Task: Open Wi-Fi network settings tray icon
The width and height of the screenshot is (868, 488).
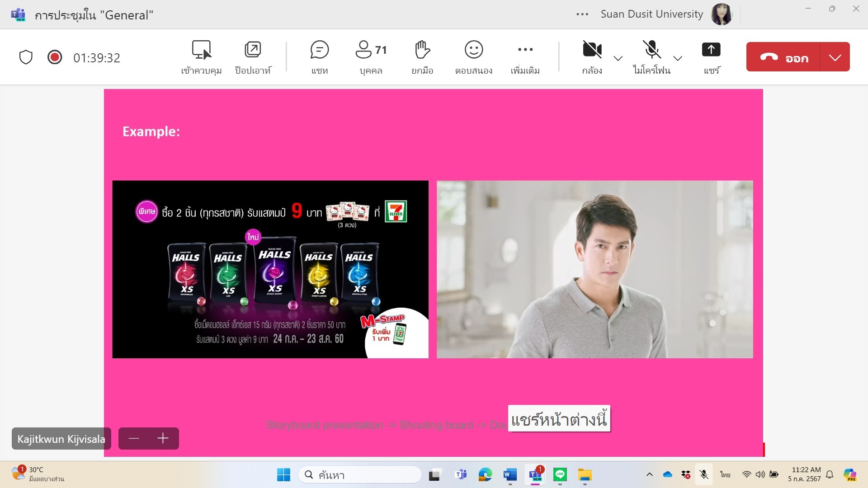Action: coord(746,474)
